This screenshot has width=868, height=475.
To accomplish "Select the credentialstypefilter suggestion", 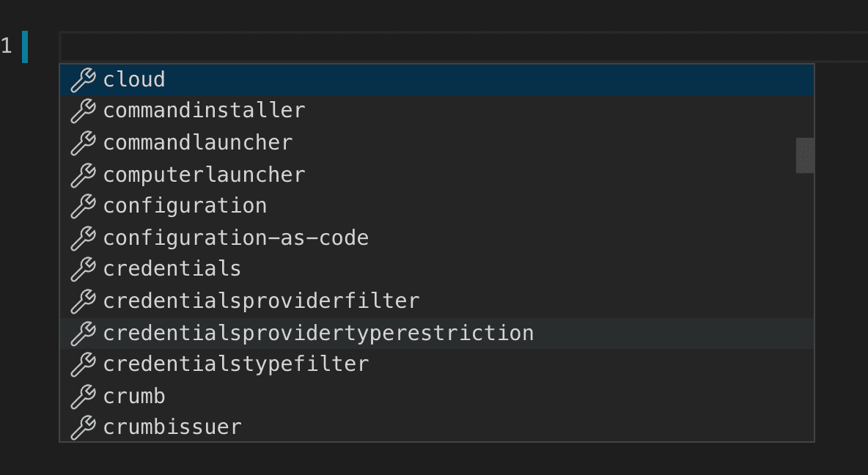I will [x=236, y=364].
